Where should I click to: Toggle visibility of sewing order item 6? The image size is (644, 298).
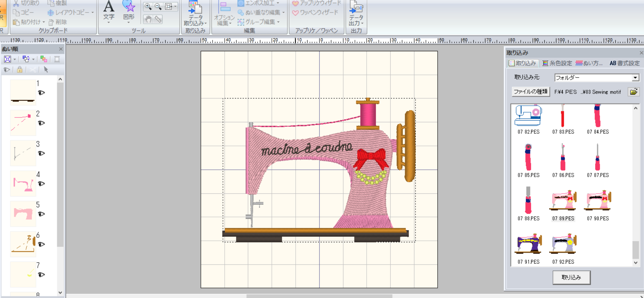pos(42,244)
